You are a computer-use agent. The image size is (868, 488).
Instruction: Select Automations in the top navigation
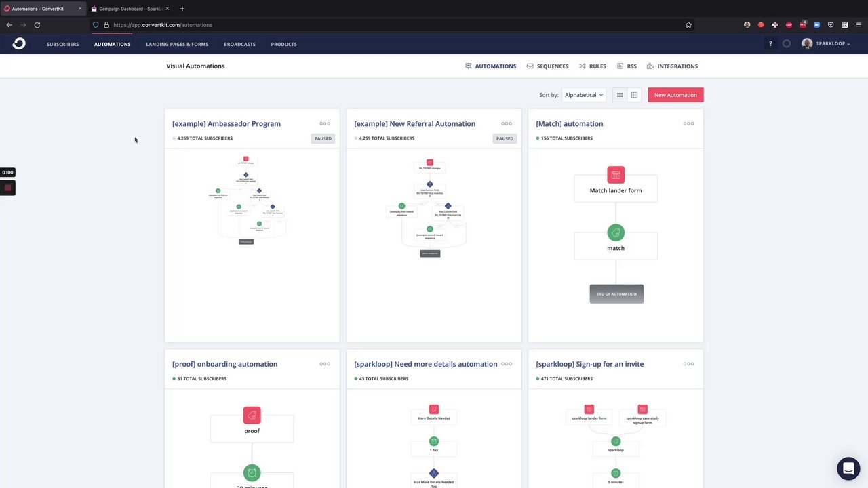click(112, 44)
